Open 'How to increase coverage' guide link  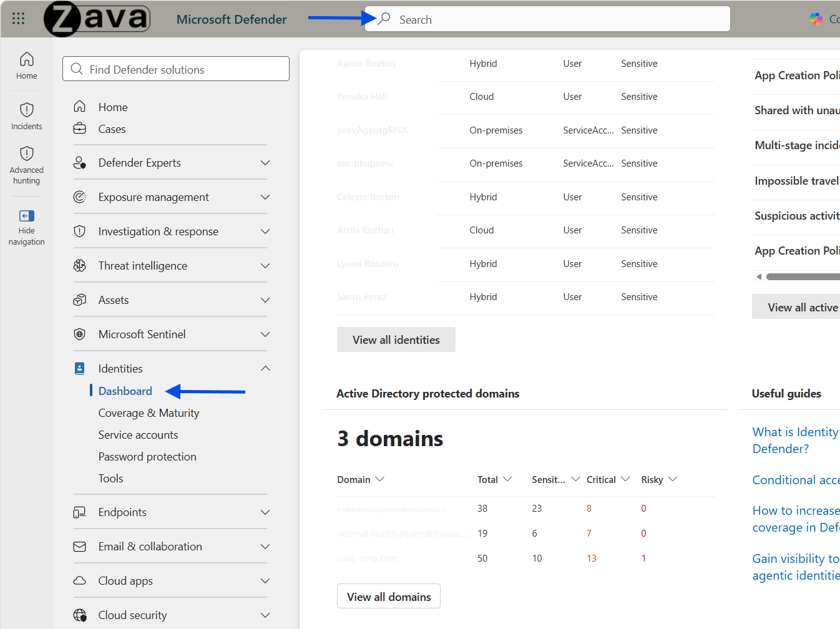point(796,519)
